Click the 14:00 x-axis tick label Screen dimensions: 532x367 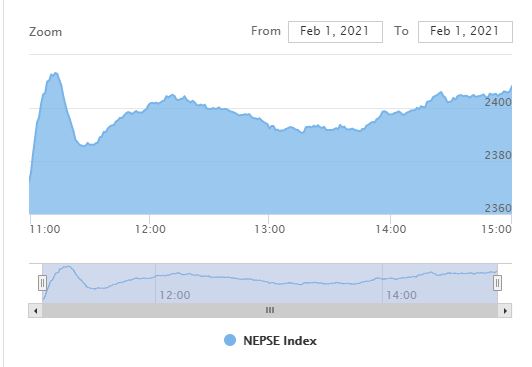coord(391,229)
